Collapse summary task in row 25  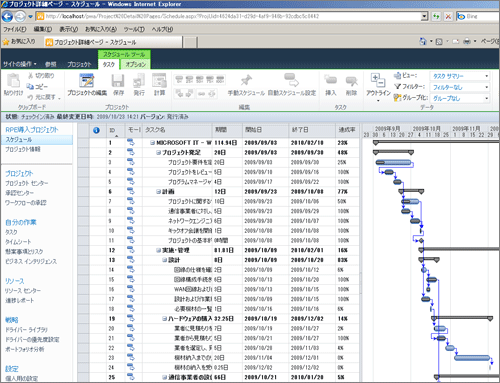pos(165,377)
